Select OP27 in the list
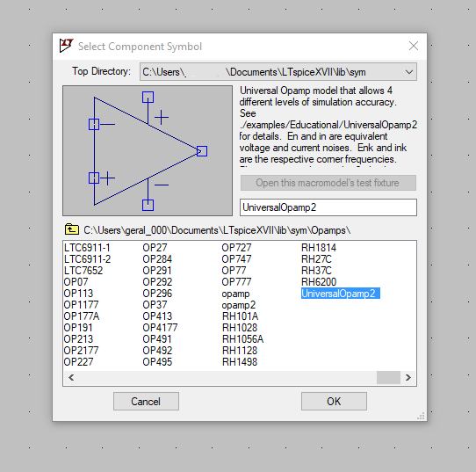Screen dimensions: 476x472 pyautogui.click(x=155, y=248)
